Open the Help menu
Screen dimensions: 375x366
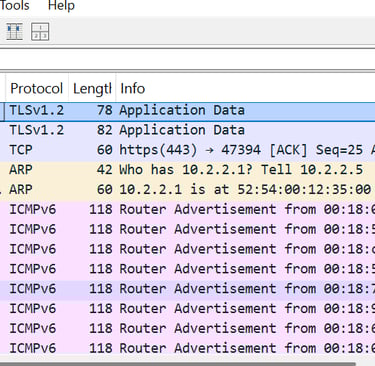pos(61,5)
